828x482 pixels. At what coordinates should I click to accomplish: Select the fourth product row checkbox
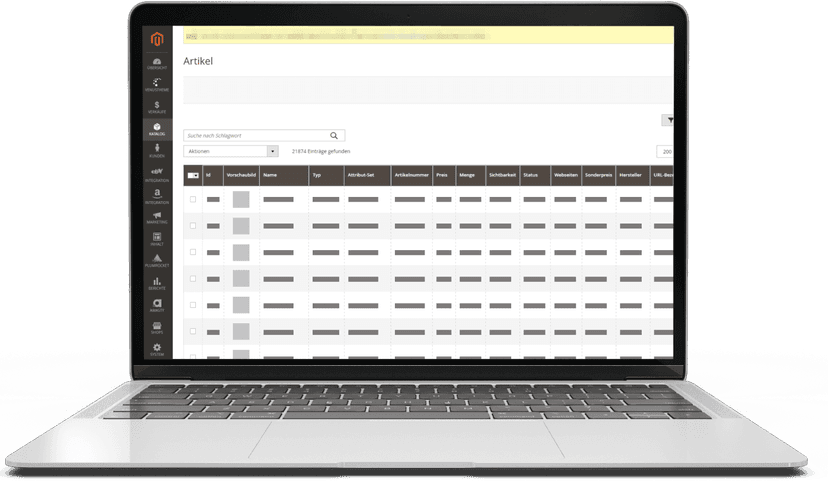click(193, 278)
